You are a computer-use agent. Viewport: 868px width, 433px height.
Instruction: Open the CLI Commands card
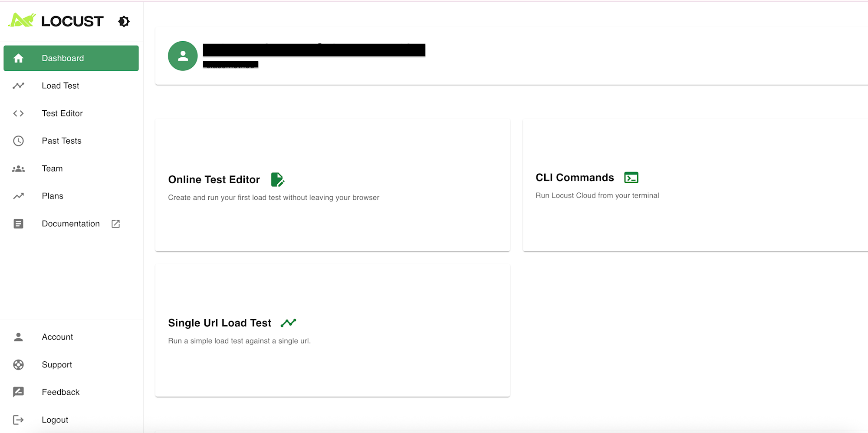click(x=694, y=185)
